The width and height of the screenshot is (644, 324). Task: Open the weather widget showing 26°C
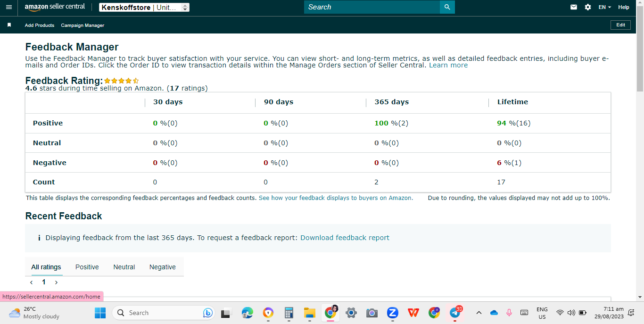[x=35, y=313]
